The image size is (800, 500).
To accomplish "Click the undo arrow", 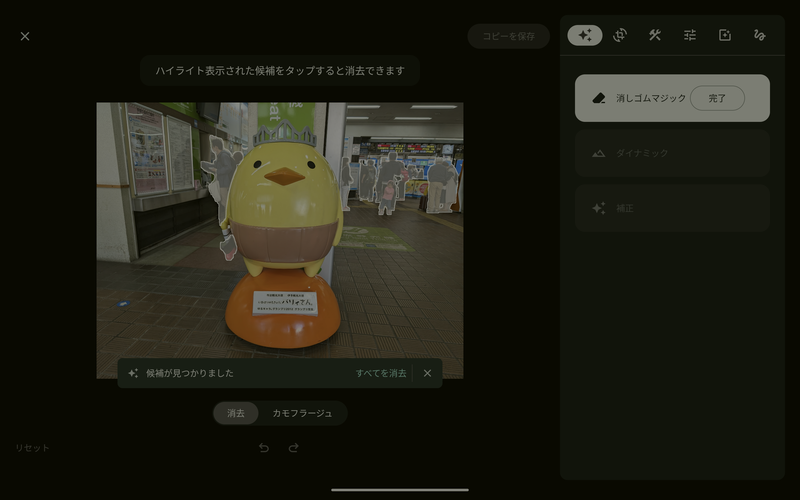I will pyautogui.click(x=264, y=447).
